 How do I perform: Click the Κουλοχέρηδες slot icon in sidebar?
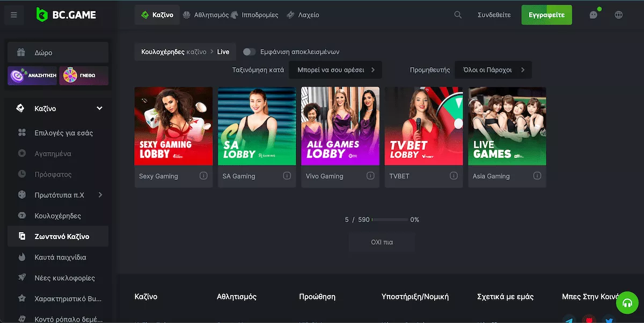coord(22,216)
